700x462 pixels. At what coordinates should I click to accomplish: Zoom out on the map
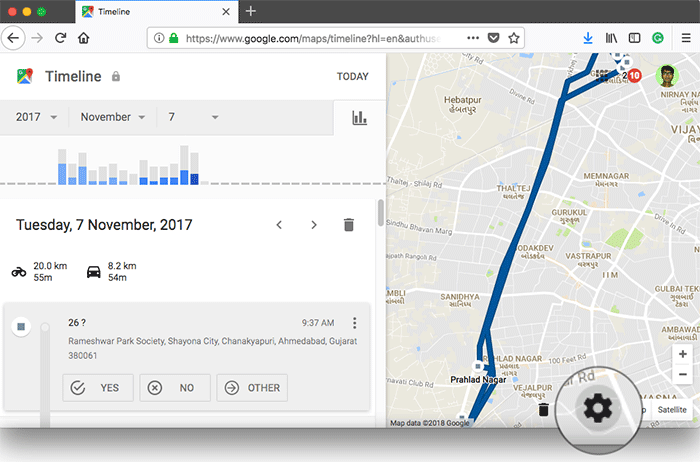683,374
